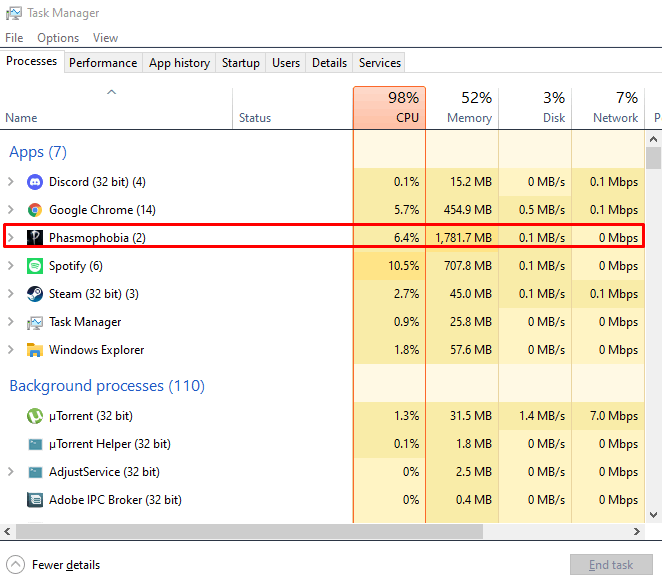Expand the Discord process group
Viewport: 662px width, 588px height.
(11, 182)
